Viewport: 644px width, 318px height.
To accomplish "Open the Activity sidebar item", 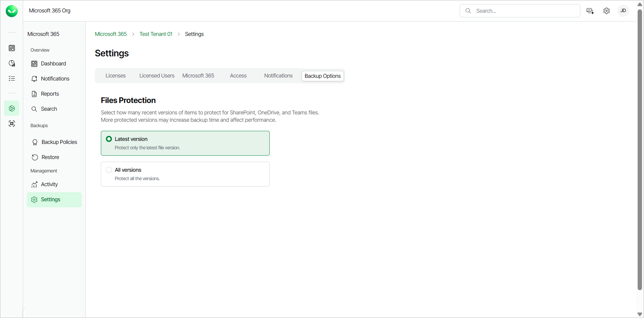I will tap(49, 184).
